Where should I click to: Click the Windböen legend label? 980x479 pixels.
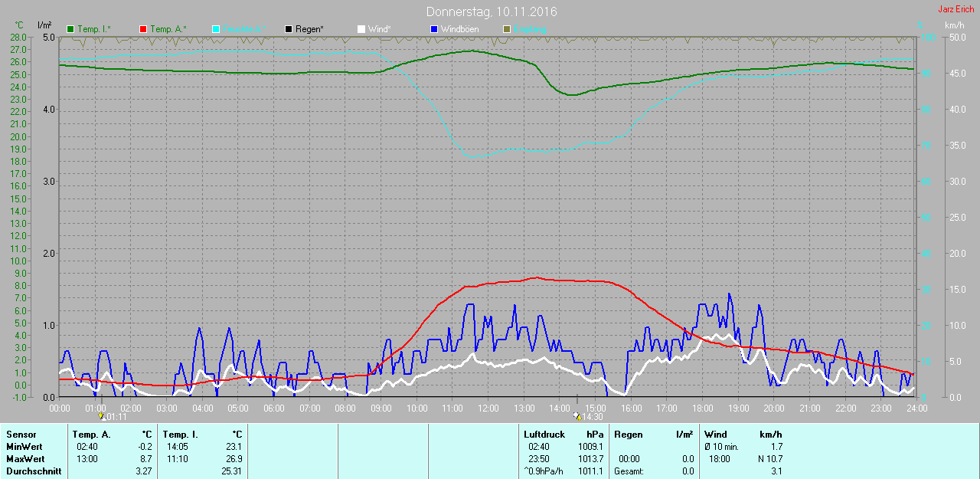pyautogui.click(x=459, y=29)
